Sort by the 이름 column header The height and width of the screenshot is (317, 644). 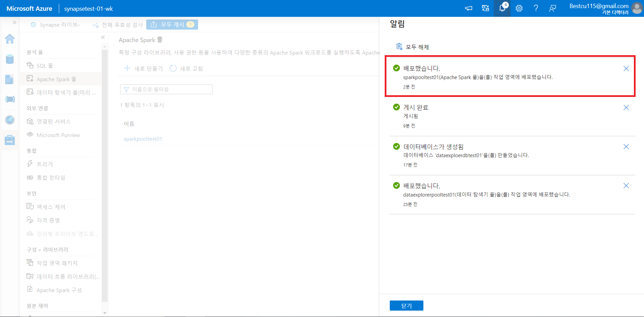[129, 124]
